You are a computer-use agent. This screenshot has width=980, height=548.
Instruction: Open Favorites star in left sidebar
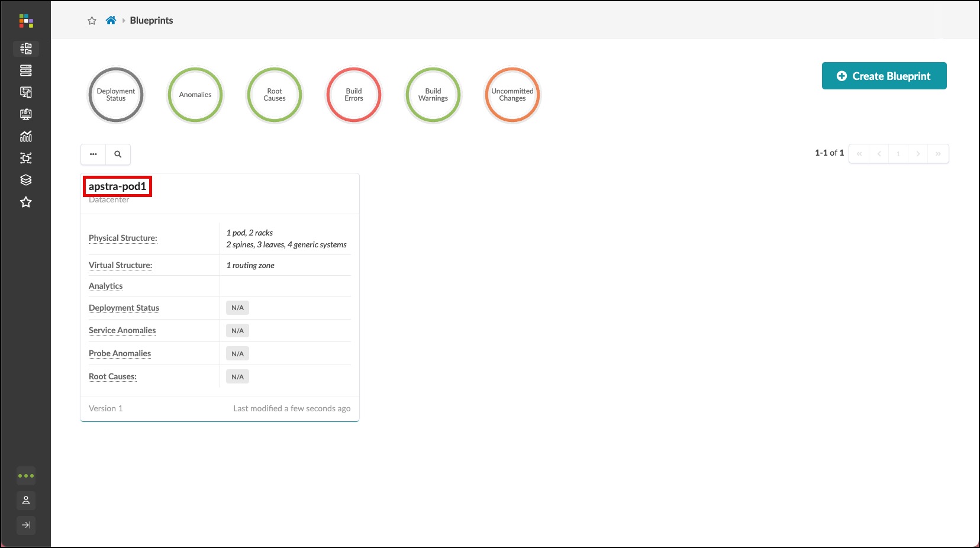pos(26,202)
